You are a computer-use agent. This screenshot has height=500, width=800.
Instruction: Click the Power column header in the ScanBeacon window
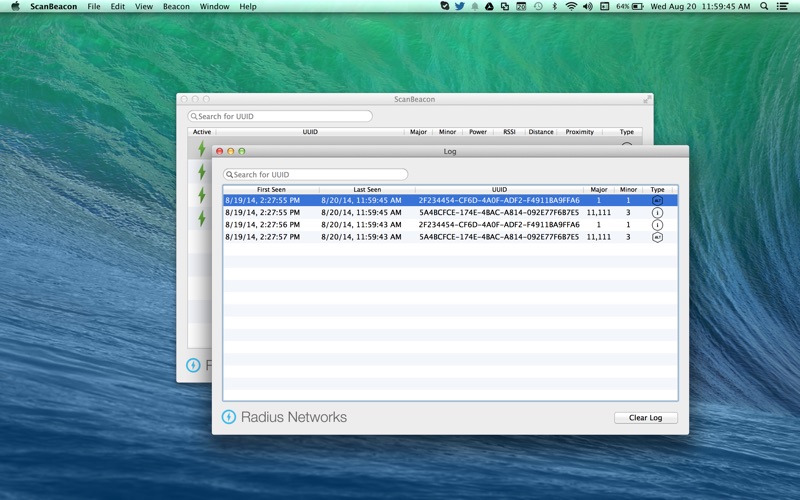478,132
